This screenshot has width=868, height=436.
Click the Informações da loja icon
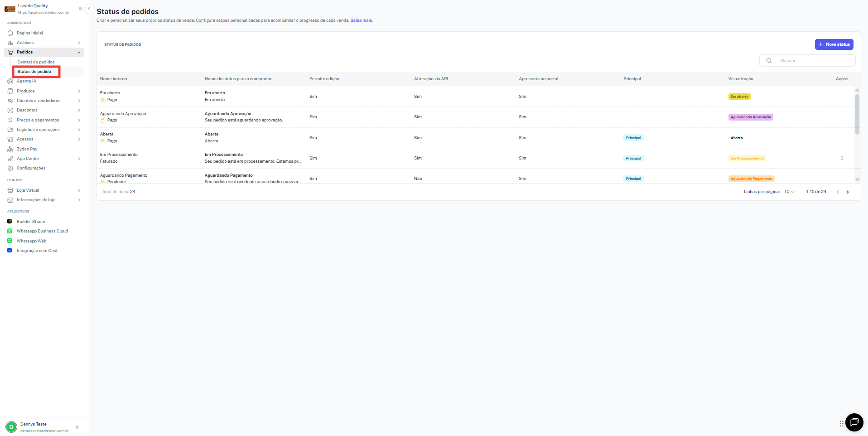tap(10, 200)
